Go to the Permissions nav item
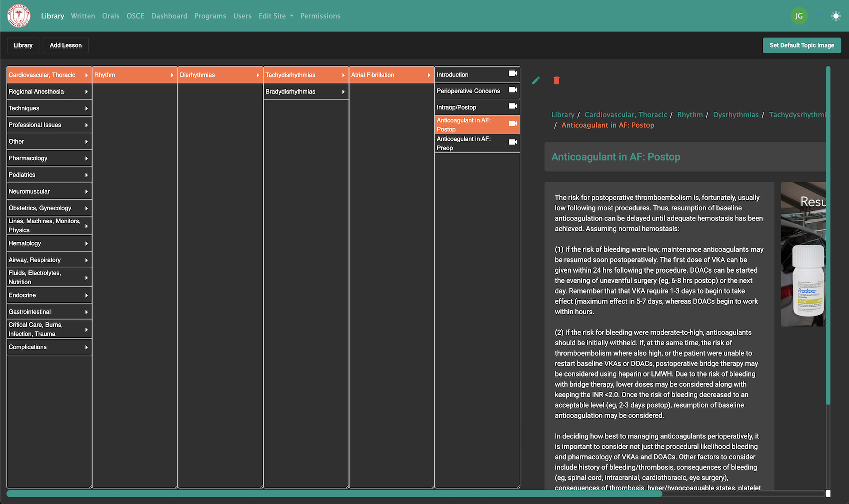 tap(320, 16)
